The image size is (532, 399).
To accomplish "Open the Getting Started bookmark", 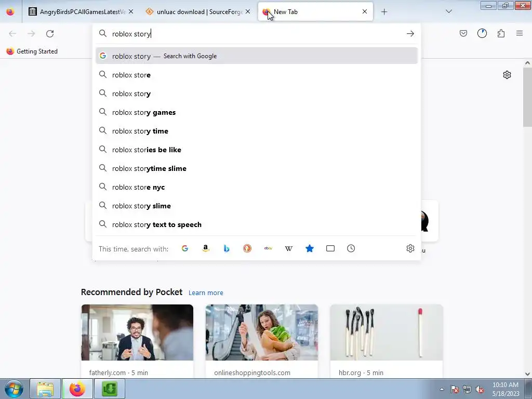I will pyautogui.click(x=32, y=51).
